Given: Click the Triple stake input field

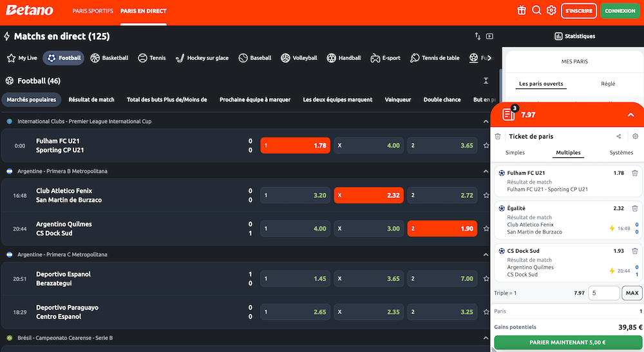Looking at the screenshot, I should 604,293.
